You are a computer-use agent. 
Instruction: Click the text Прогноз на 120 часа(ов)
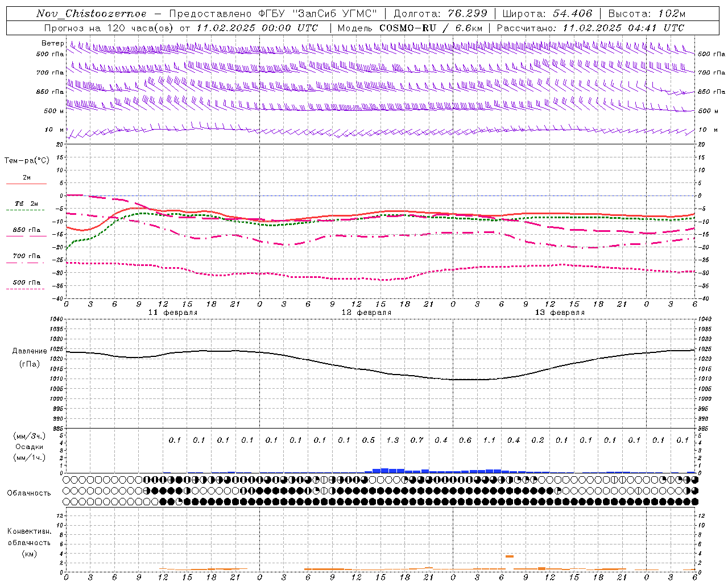tap(109, 28)
